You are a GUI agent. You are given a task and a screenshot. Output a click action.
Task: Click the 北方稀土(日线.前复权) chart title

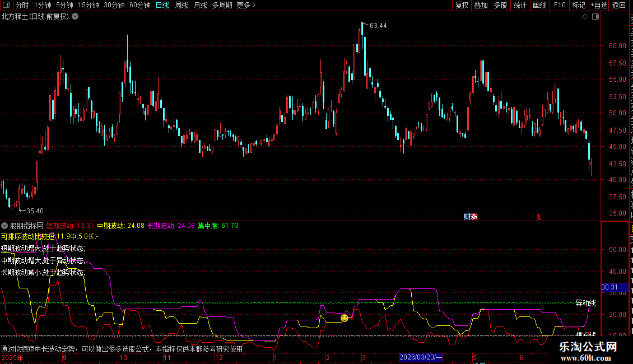(35, 17)
